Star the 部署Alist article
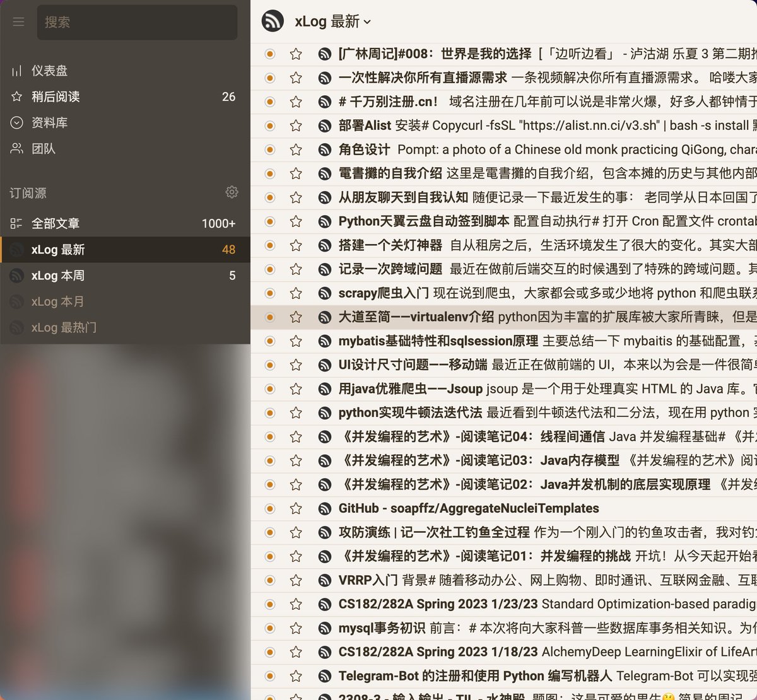Viewport: 757px width, 700px height. 296,126
